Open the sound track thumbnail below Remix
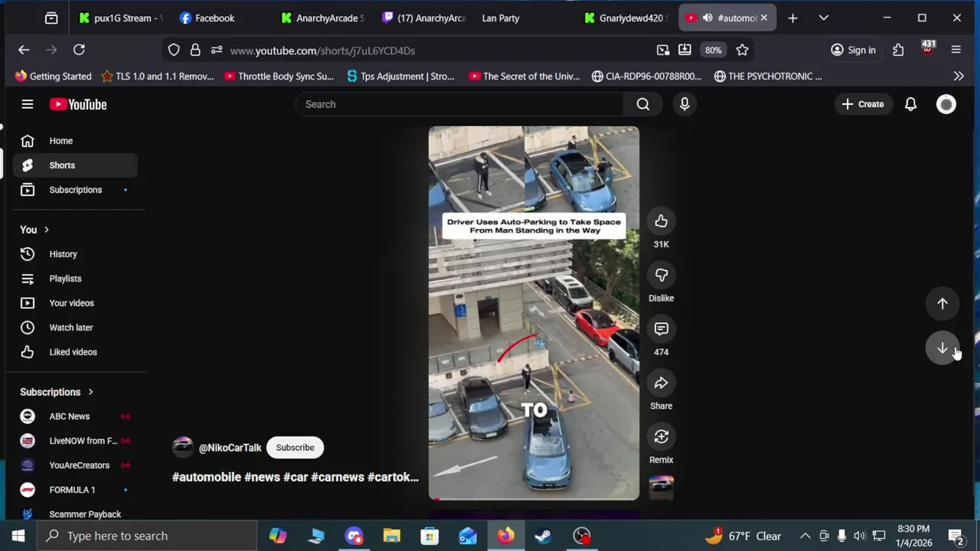This screenshot has height=551, width=980. point(661,488)
